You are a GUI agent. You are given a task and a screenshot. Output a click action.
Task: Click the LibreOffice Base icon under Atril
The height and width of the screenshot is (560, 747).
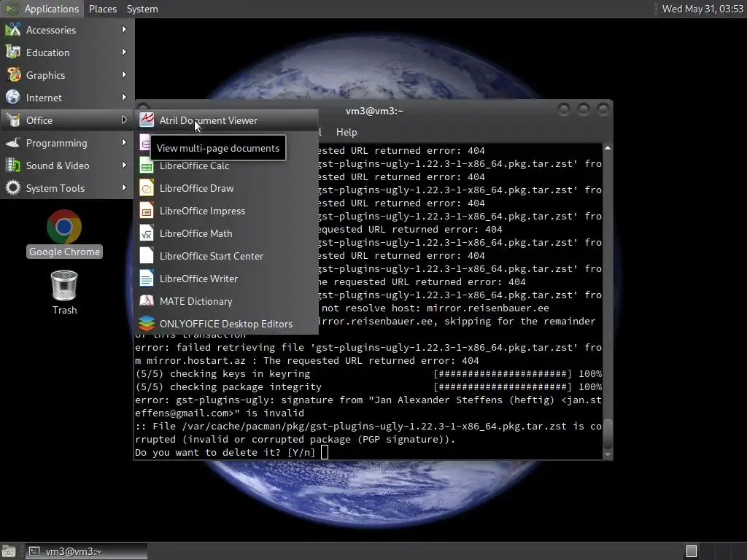(145, 143)
